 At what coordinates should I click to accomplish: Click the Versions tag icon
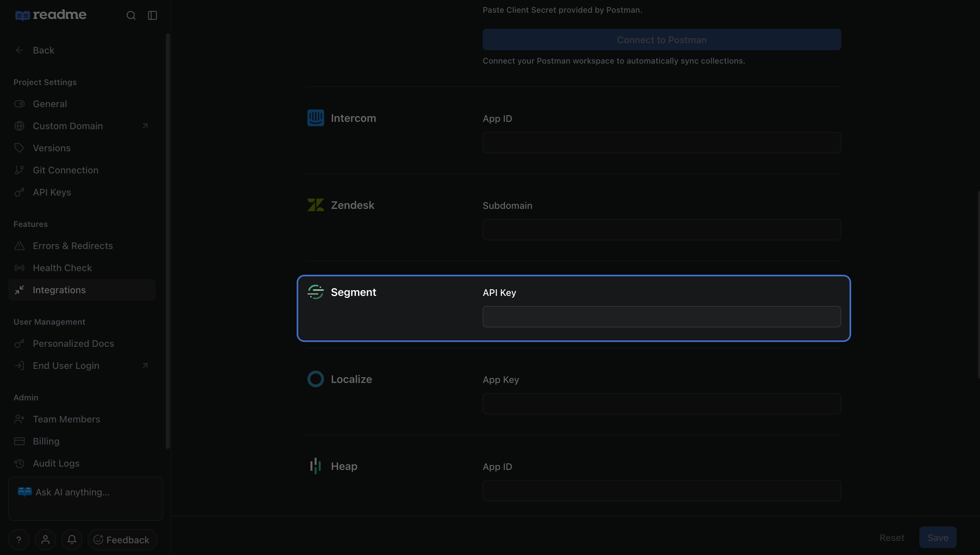point(19,148)
